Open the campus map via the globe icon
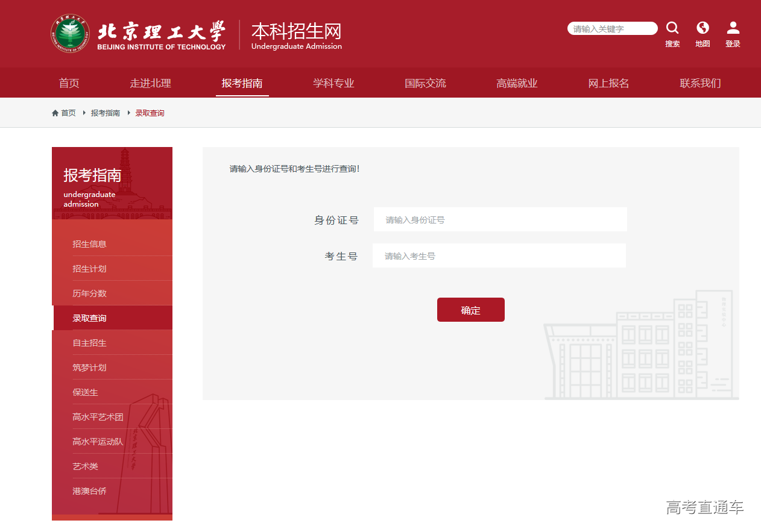Viewport: 761px width, 532px height. [703, 27]
